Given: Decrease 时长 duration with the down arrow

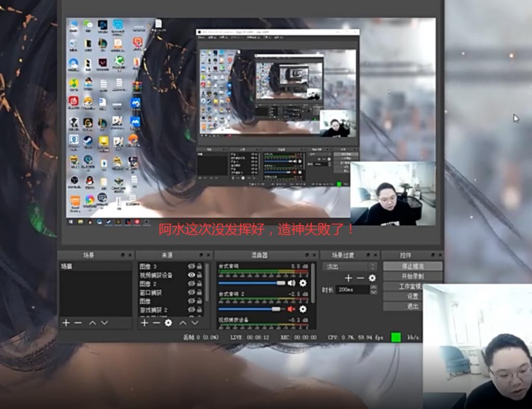Looking at the screenshot, I should pyautogui.click(x=374, y=292).
